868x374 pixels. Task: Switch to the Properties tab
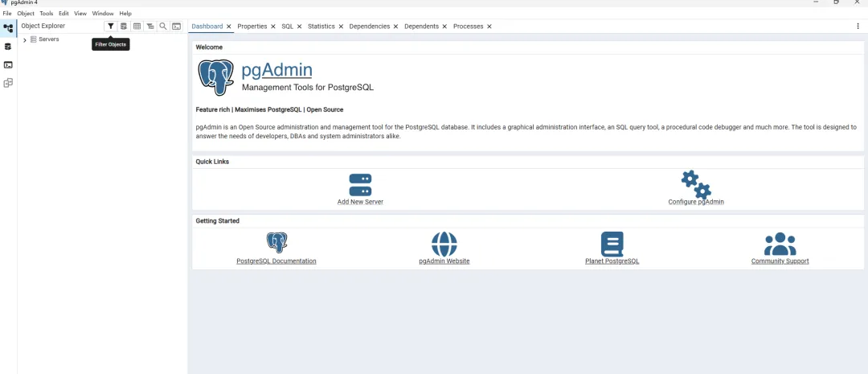(252, 26)
